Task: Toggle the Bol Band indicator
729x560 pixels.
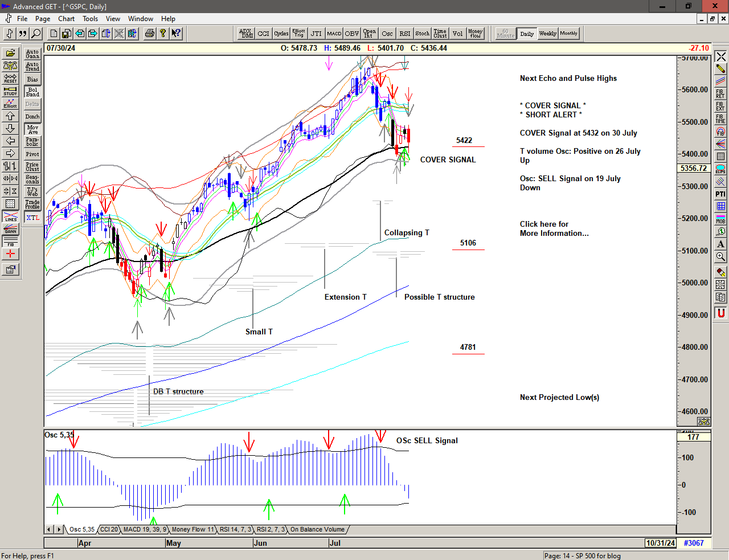Action: click(x=32, y=92)
